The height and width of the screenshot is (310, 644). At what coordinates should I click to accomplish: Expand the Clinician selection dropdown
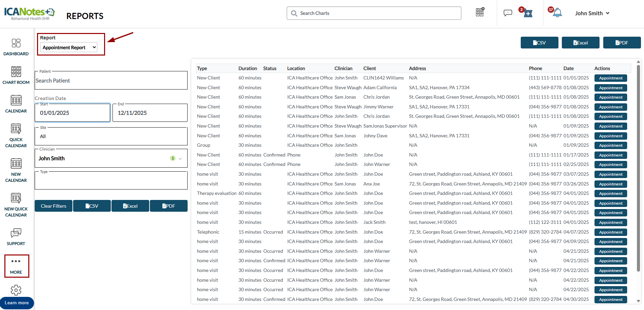point(180,159)
